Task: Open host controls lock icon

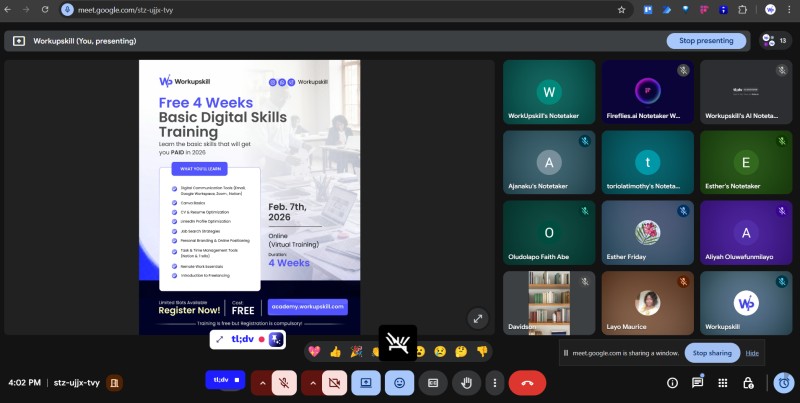Action: point(747,383)
